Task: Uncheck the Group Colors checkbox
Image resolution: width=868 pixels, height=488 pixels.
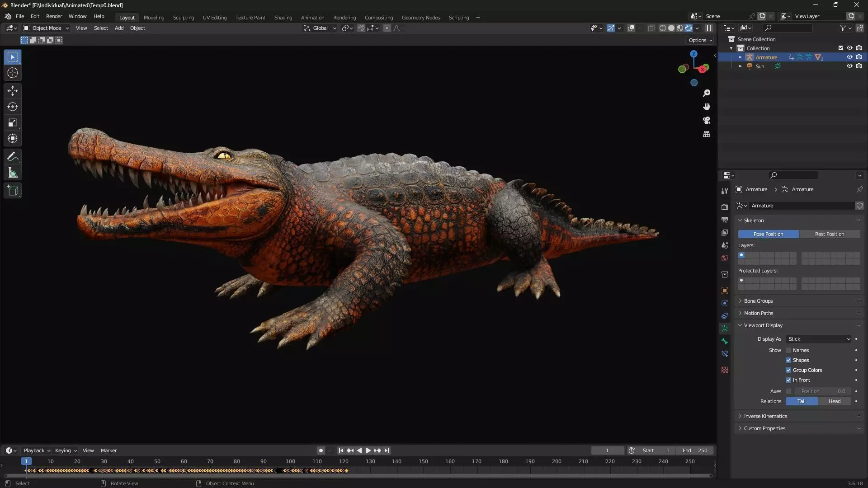Action: point(788,370)
